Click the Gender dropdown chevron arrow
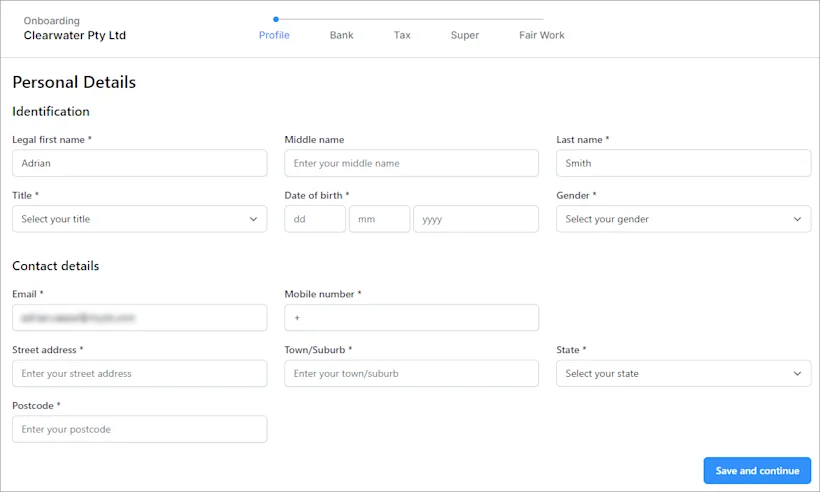Screen dimensions: 820x492 point(797,219)
